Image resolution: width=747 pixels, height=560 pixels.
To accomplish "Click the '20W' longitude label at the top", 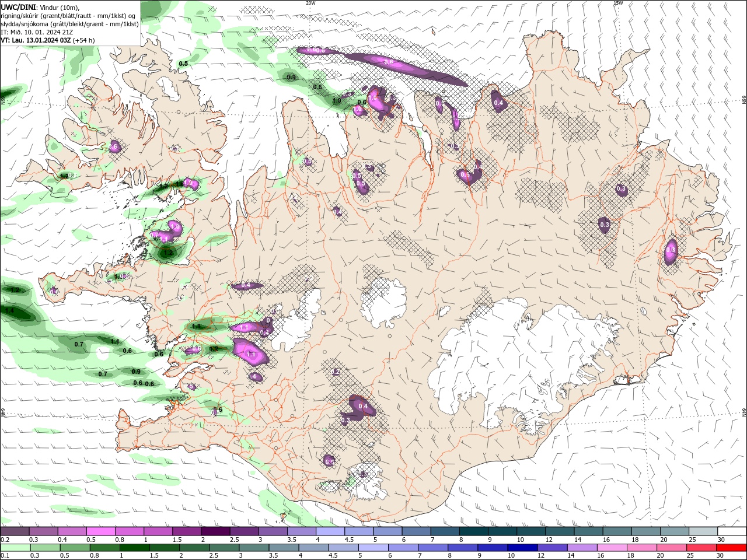I will (310, 3).
